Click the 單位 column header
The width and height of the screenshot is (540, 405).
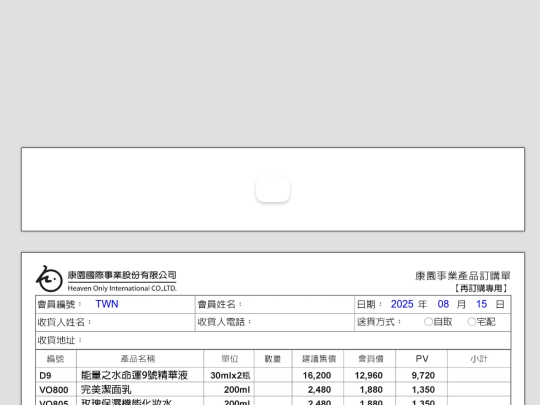point(230,359)
